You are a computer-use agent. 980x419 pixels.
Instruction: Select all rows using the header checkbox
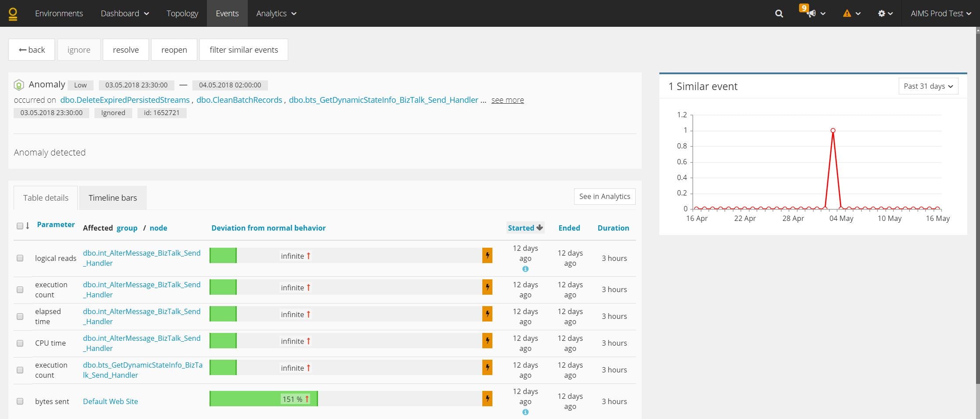click(x=20, y=225)
